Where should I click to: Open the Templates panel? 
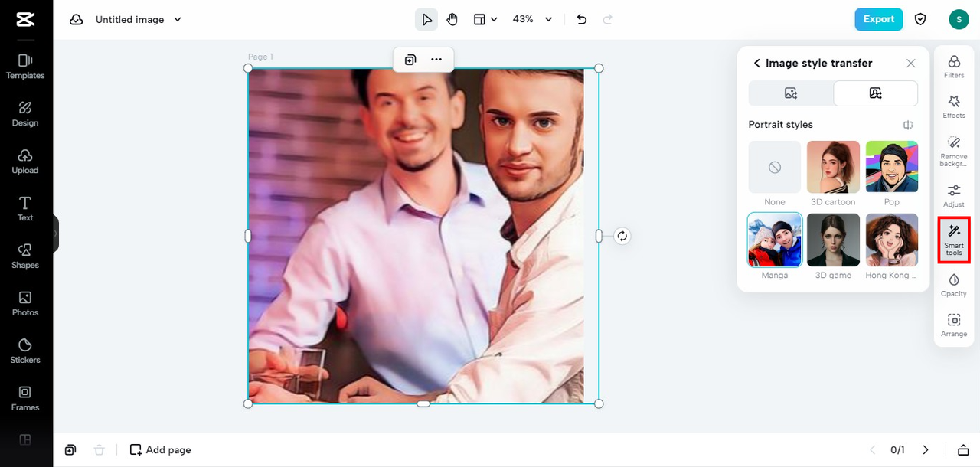click(x=25, y=67)
